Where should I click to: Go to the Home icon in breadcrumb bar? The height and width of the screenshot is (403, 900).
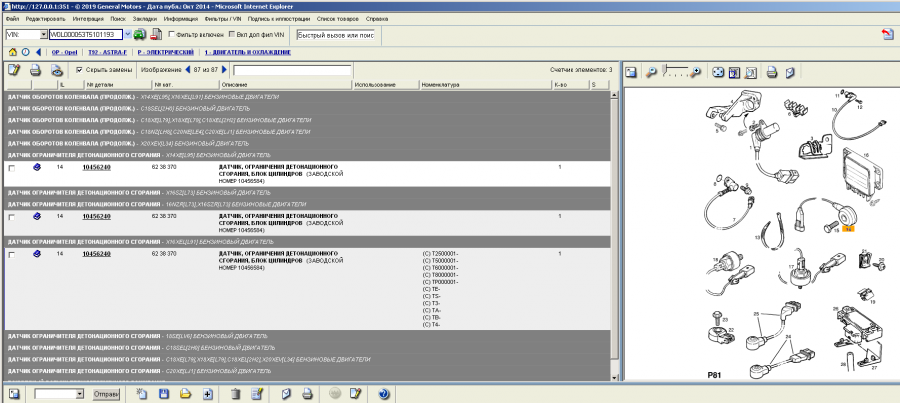(x=13, y=52)
